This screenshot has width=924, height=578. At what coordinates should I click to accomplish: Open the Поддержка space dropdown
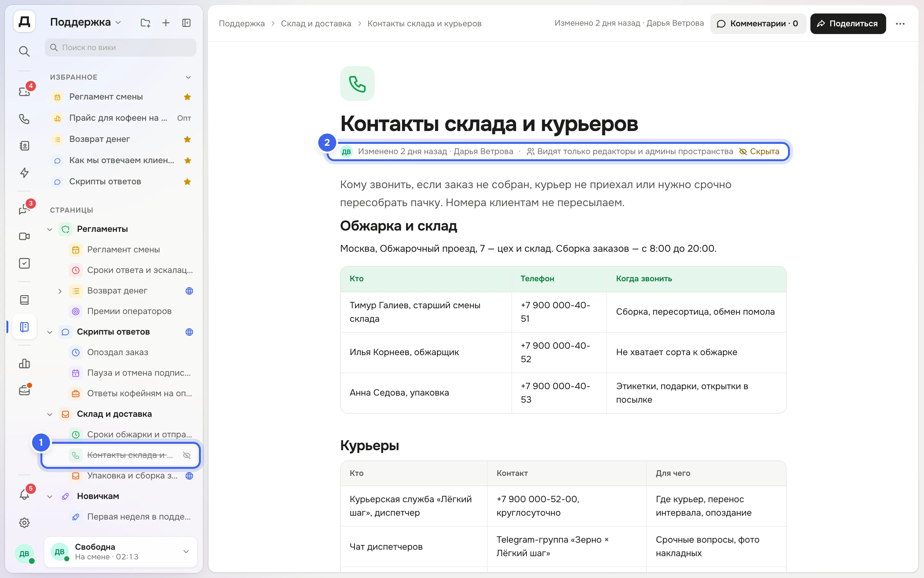86,22
